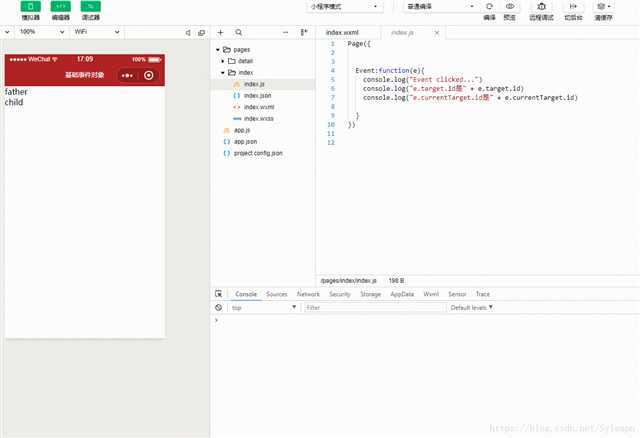
Task: Open the 普通编译 compile mode dropdown
Action: [x=441, y=7]
